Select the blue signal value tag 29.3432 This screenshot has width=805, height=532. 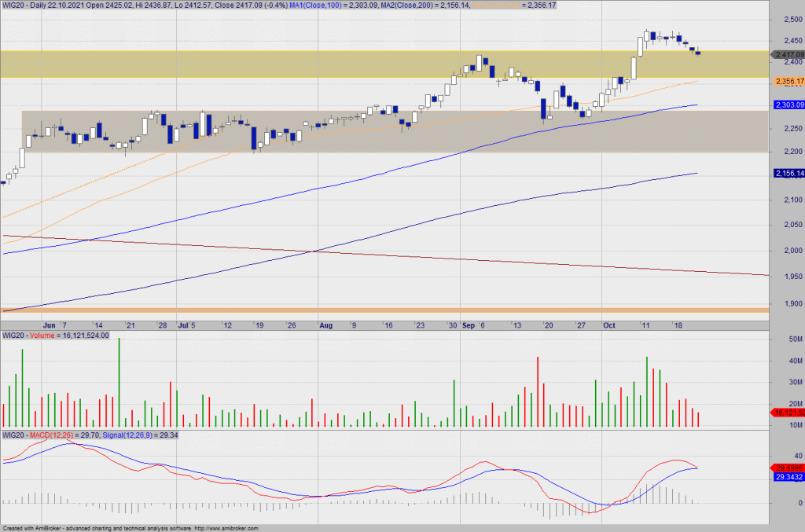pos(787,477)
